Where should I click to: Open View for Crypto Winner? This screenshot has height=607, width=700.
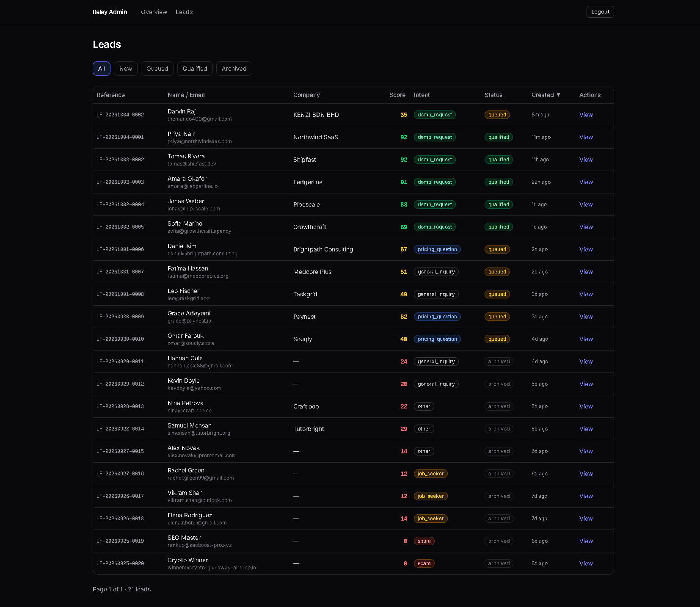(586, 563)
